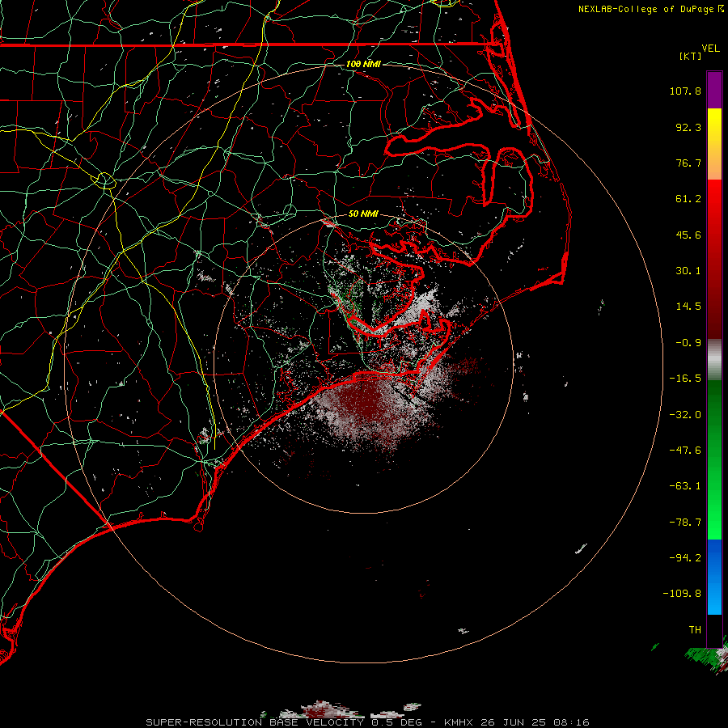Screen dimensions: 728x728
Task: Click the -16.5 velocity scale value
Action: pyautogui.click(x=685, y=379)
